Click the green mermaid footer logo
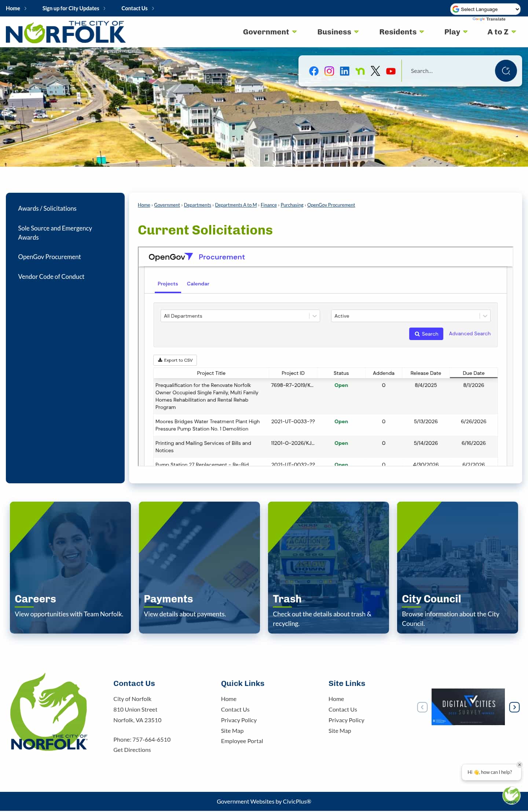 coord(49,712)
